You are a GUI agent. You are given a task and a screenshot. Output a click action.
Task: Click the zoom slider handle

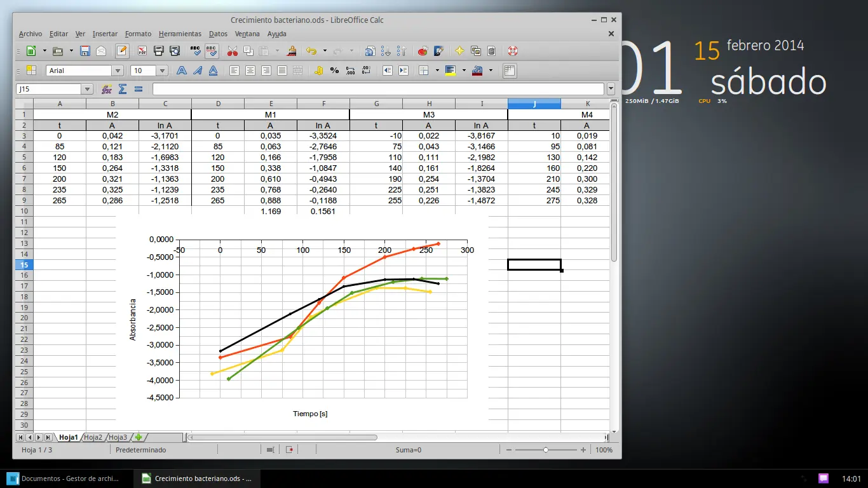click(x=546, y=450)
